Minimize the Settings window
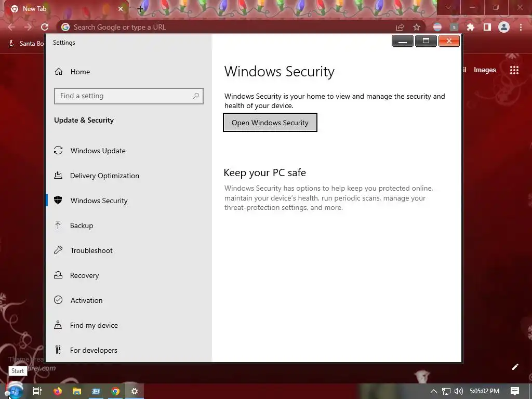 point(403,41)
